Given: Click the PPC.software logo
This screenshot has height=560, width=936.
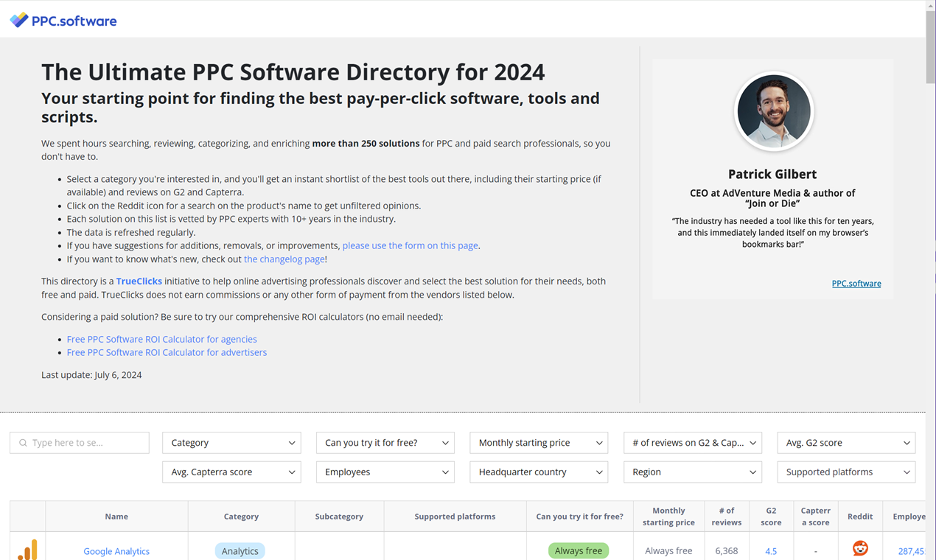Looking at the screenshot, I should [x=63, y=21].
